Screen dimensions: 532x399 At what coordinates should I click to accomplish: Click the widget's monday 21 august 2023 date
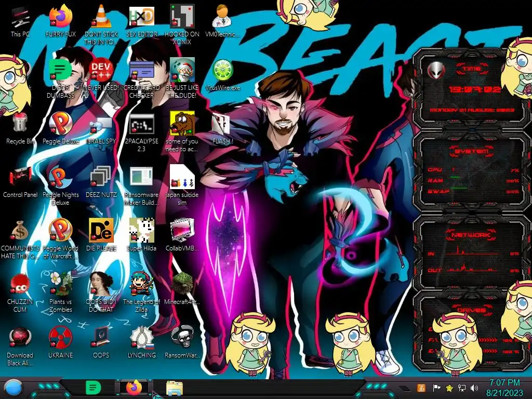(472, 110)
